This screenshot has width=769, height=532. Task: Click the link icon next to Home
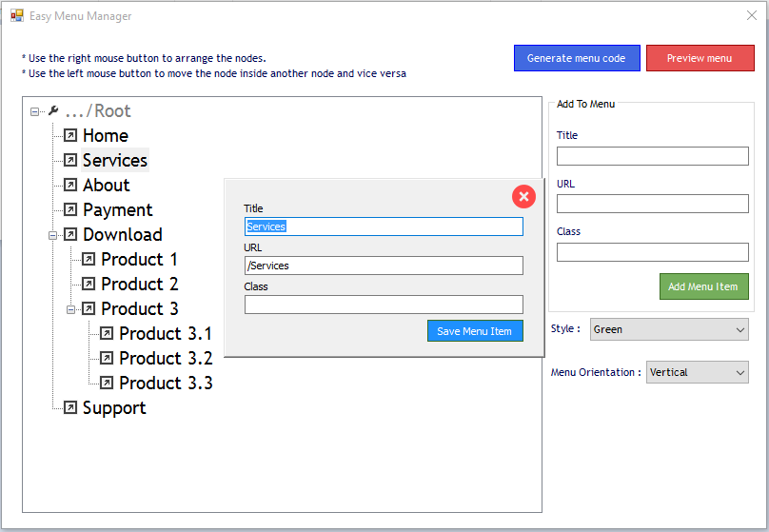click(x=70, y=135)
